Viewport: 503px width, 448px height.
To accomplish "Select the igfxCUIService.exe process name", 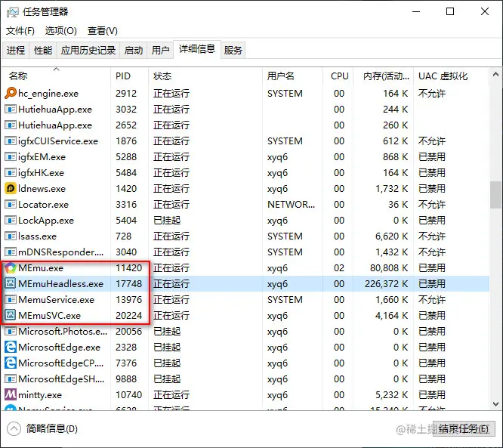I will click(58, 141).
